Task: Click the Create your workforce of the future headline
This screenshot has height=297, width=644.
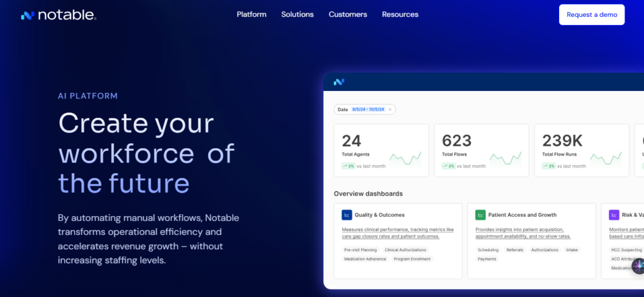Action: pyautogui.click(x=146, y=153)
